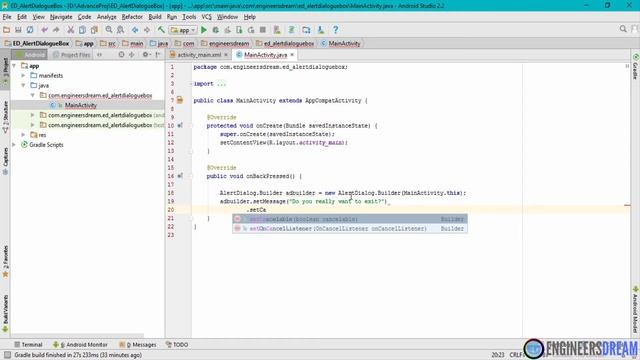
Task: Click the Save All toolbar icon
Action: click(18, 30)
